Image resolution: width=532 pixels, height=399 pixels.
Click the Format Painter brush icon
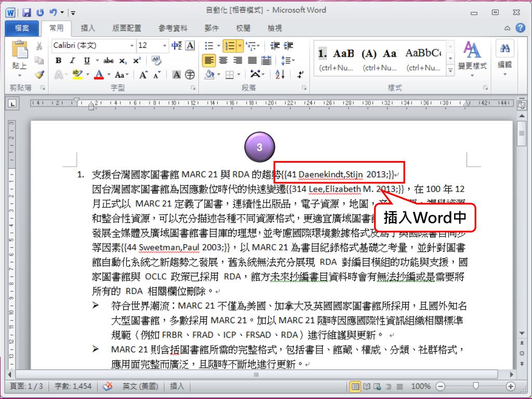coord(39,75)
